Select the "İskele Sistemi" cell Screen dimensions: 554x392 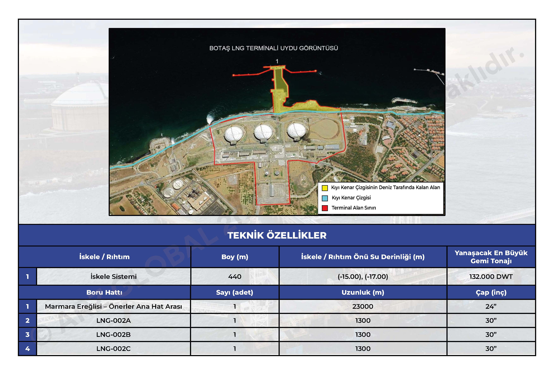(113, 276)
